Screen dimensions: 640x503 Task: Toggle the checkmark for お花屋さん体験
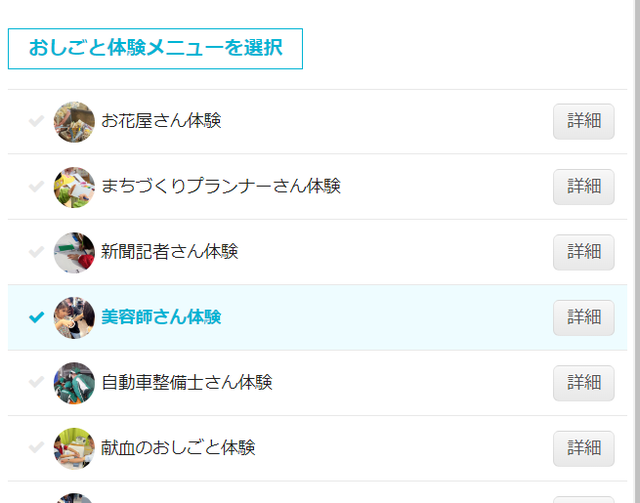coord(36,121)
